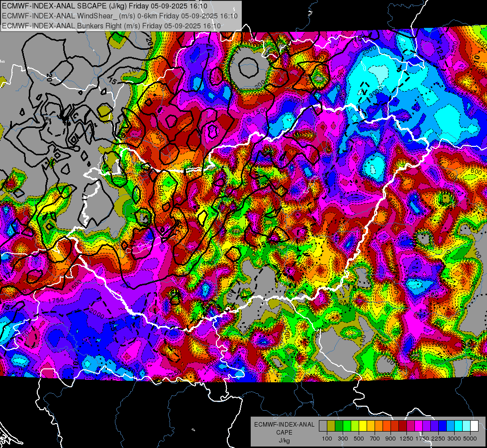Select the amber legend swatch above 700
487x448 pixels.
[x=371, y=426]
